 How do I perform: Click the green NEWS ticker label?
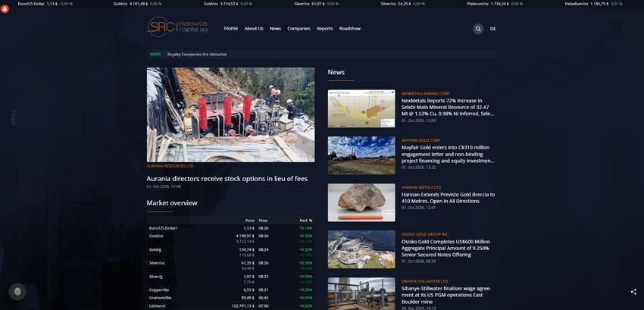[155, 55]
